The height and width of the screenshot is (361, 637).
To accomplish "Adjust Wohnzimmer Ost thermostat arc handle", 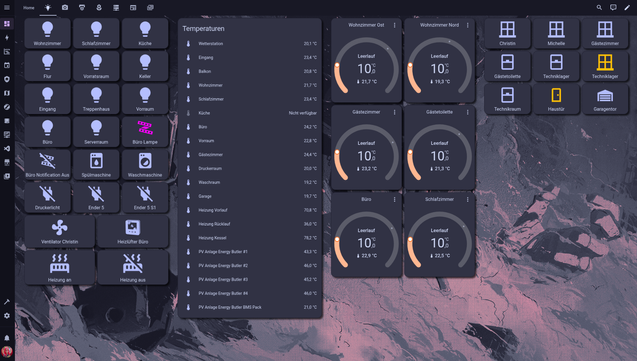I will pos(337,65).
